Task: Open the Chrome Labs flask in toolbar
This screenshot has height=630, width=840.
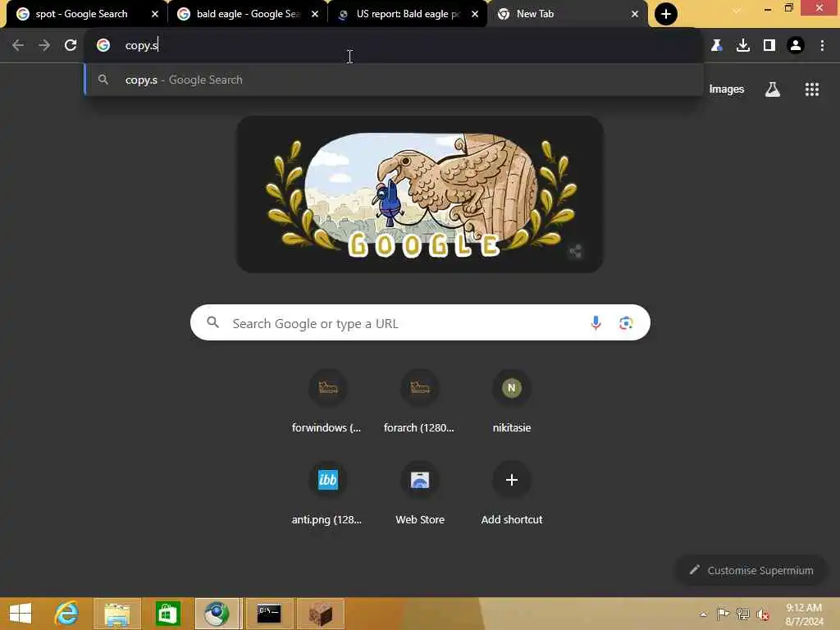Action: coord(717,45)
